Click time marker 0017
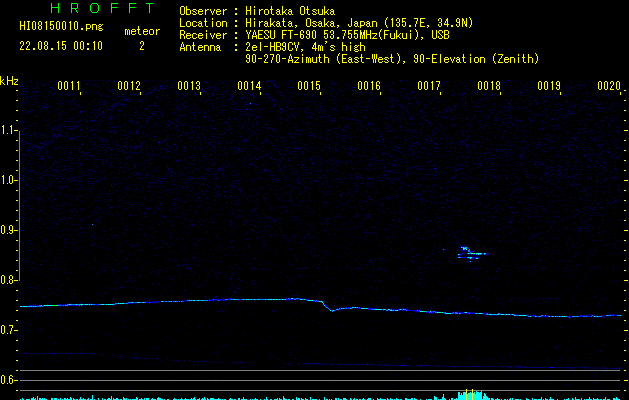Screen dimensions: 629x400 (429, 86)
